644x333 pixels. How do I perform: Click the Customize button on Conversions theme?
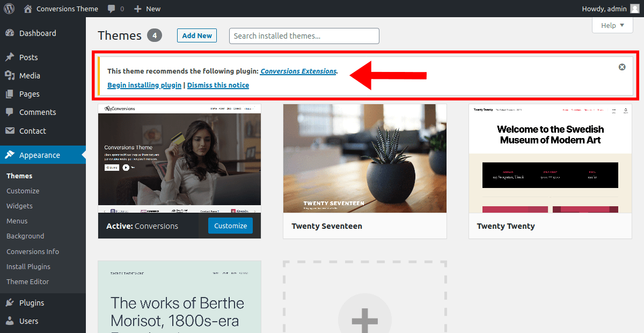[230, 226]
